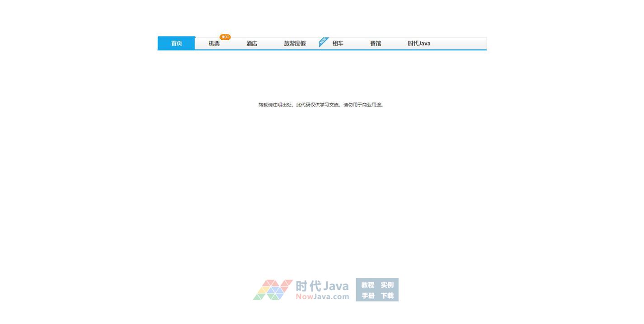Open the 时代Java navigation tab

(x=419, y=43)
